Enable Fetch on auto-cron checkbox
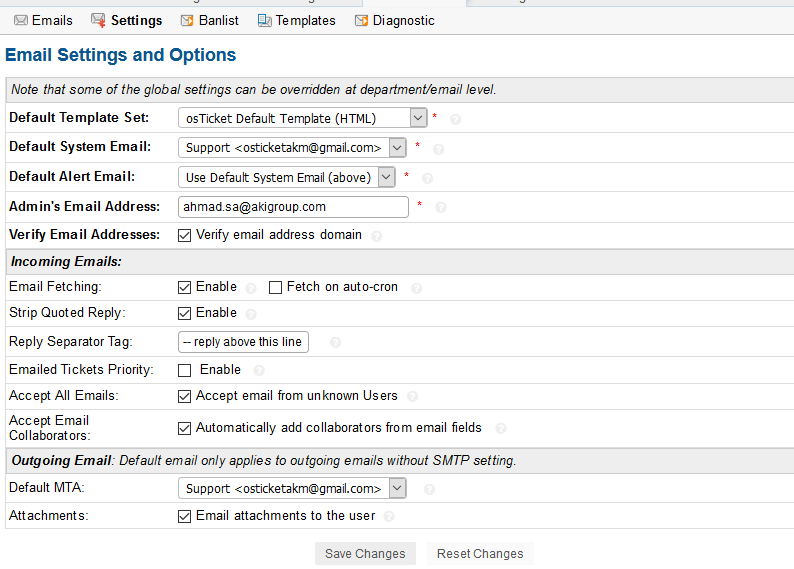This screenshot has width=794, height=569. [275, 288]
